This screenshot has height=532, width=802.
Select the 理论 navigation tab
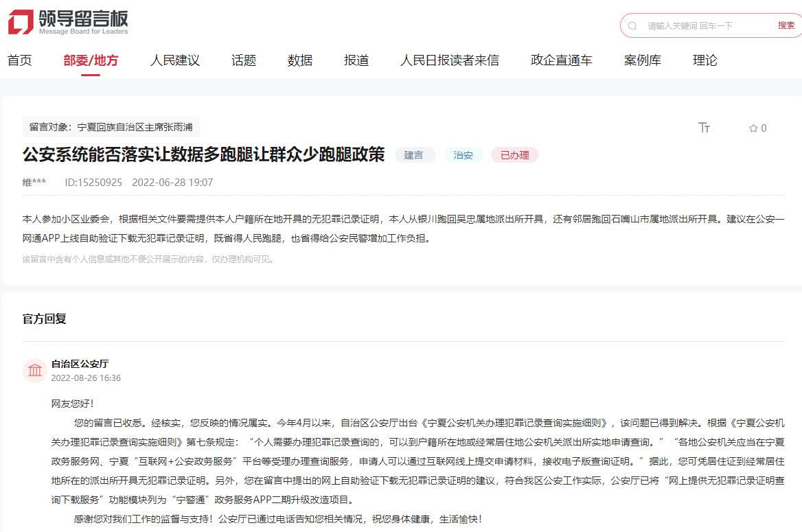coord(705,60)
